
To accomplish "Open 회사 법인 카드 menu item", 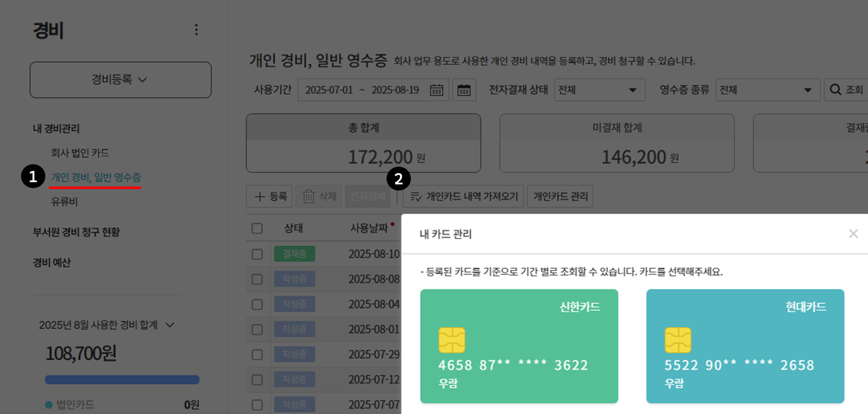I will pyautogui.click(x=80, y=153).
